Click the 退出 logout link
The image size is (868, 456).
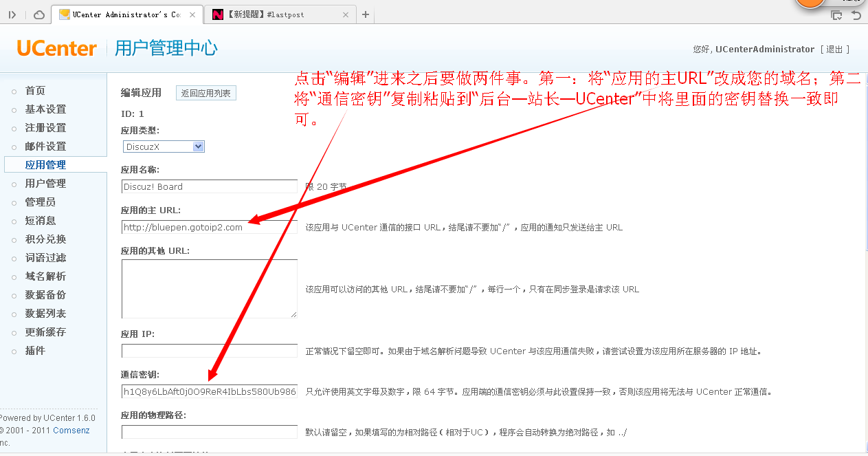(834, 50)
